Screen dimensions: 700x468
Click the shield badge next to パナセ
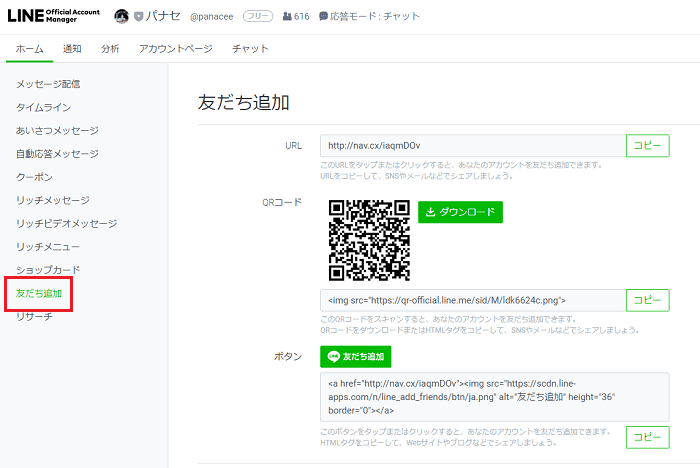click(x=139, y=17)
